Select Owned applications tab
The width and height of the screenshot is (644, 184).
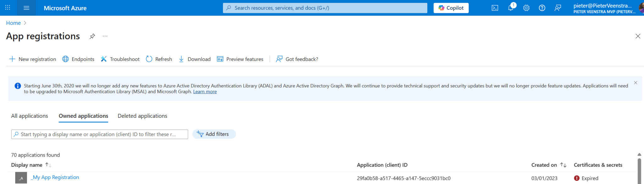click(83, 116)
